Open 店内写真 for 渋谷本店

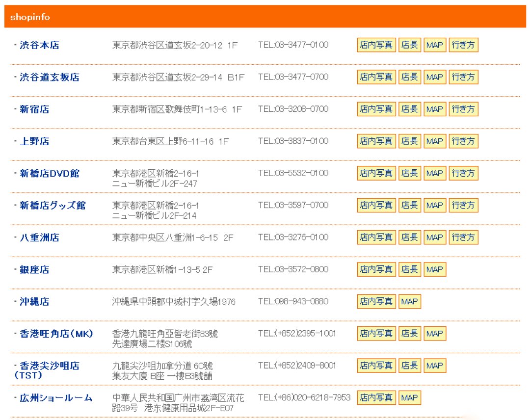[376, 45]
